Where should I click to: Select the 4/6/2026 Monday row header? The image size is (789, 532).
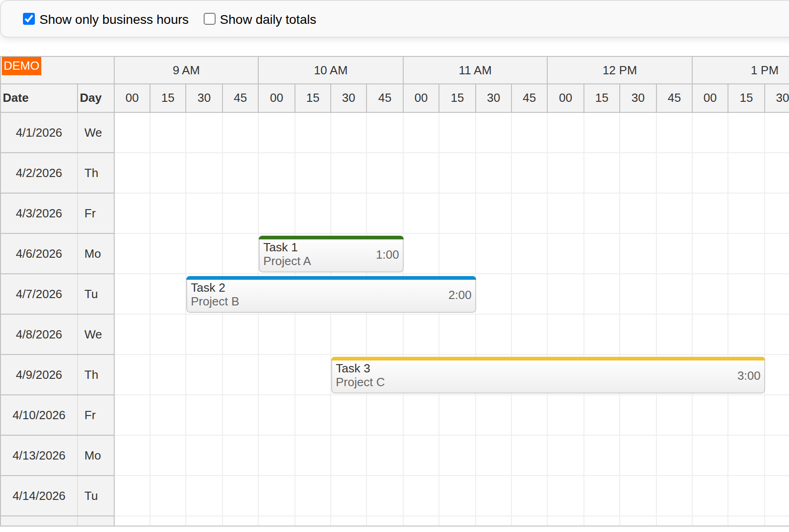[x=39, y=254]
